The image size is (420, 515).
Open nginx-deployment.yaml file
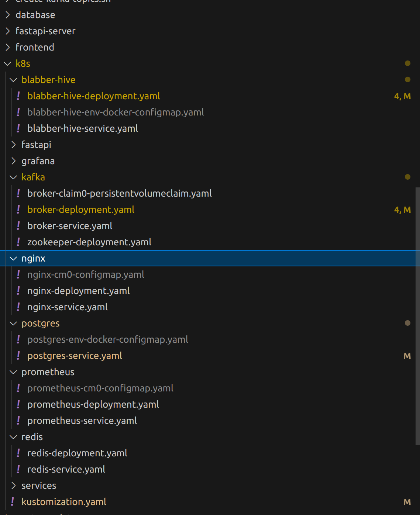pyautogui.click(x=79, y=291)
